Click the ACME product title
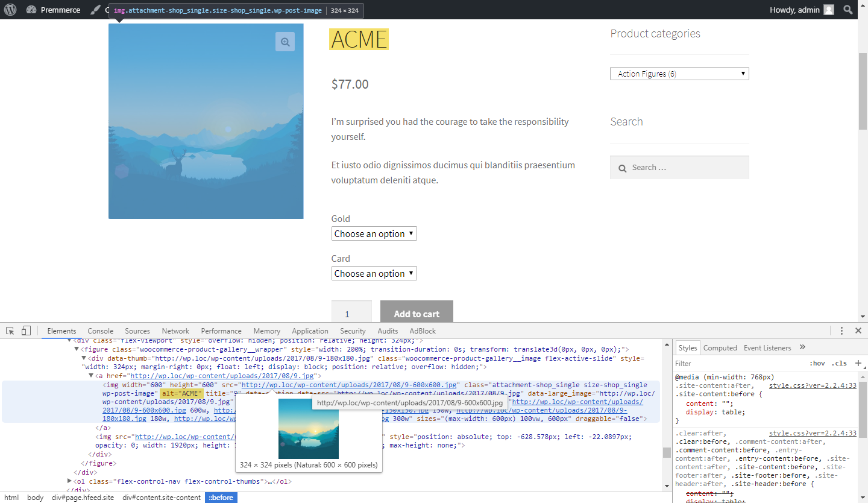868x503 pixels. [x=359, y=39]
